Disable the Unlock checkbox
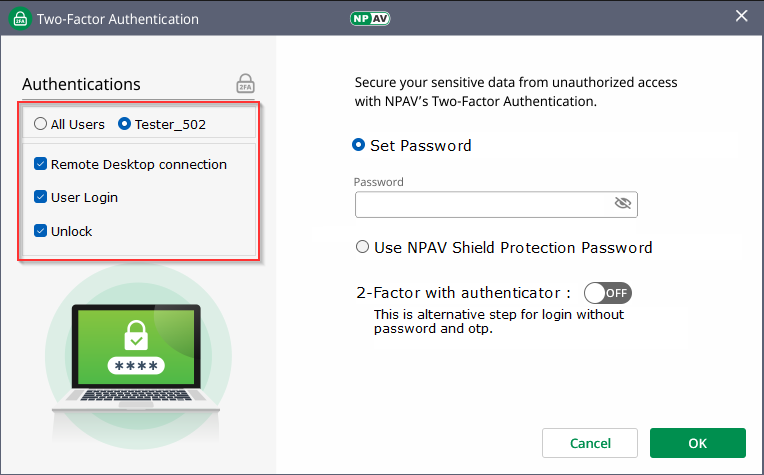Image resolution: width=764 pixels, height=475 pixels. (41, 231)
